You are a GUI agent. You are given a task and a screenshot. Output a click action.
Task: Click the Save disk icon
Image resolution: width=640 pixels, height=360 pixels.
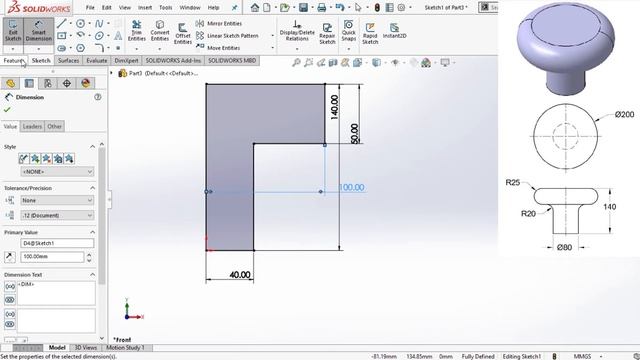click(303, 7)
